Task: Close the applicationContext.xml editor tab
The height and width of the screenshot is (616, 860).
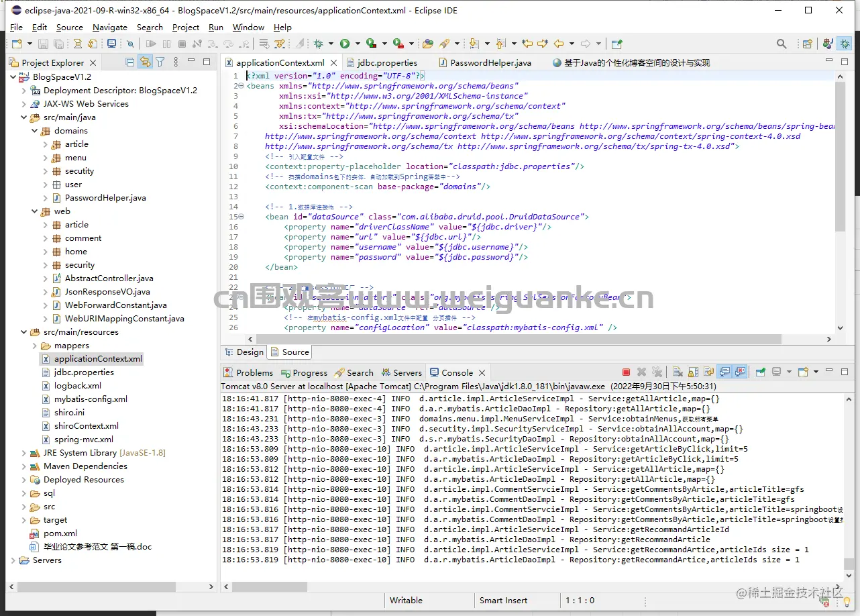Action: (x=333, y=62)
